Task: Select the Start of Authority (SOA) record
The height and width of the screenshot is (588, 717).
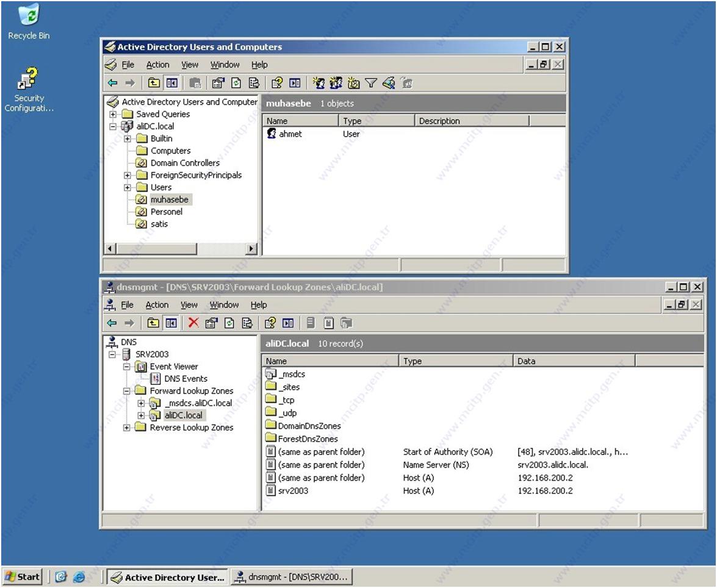Action: tap(447, 452)
